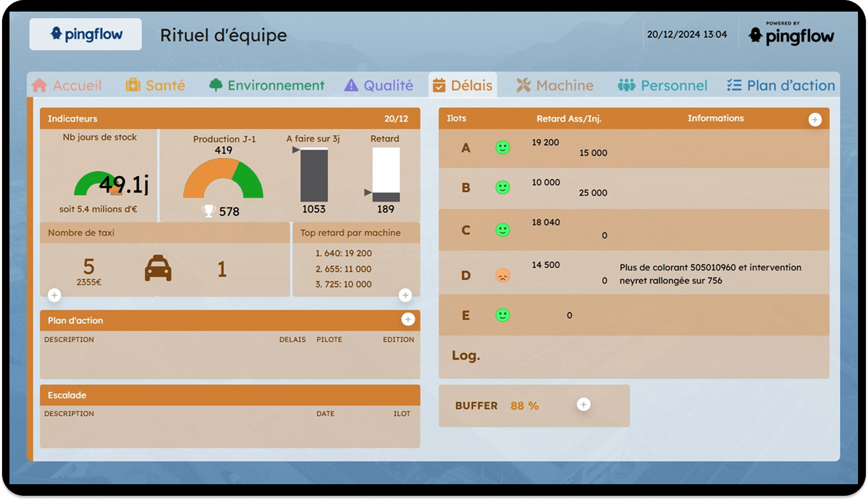Add entry with Plan d'action plus button
This screenshot has width=868, height=500.
408,319
